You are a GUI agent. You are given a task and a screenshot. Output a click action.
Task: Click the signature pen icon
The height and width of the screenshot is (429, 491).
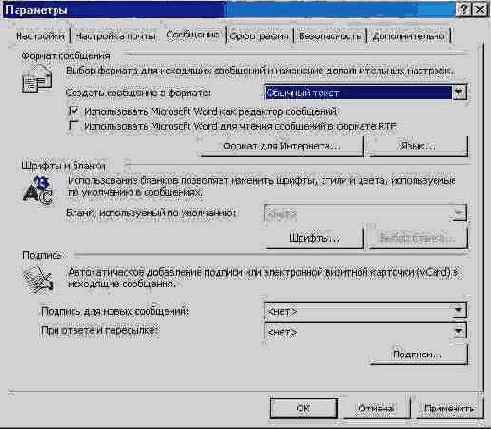[x=38, y=279]
